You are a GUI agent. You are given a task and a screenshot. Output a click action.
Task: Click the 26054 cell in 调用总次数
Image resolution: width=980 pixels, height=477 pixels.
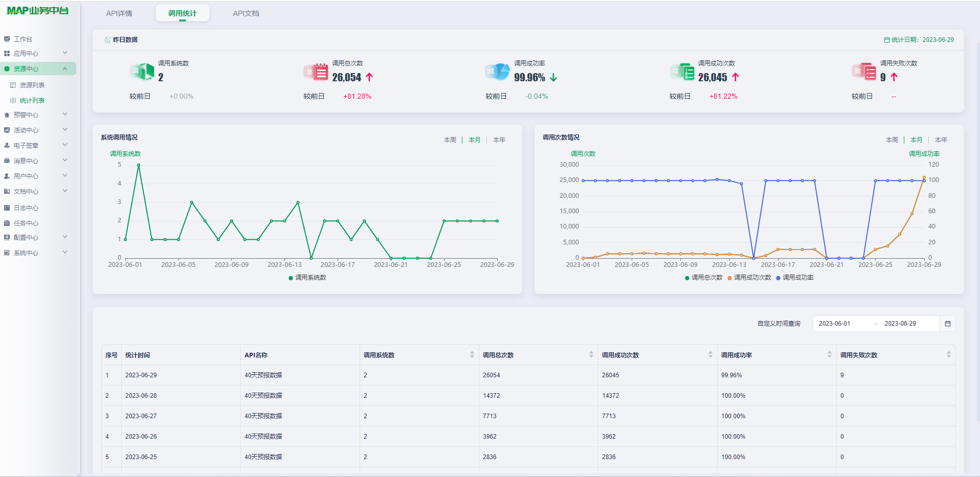click(492, 375)
